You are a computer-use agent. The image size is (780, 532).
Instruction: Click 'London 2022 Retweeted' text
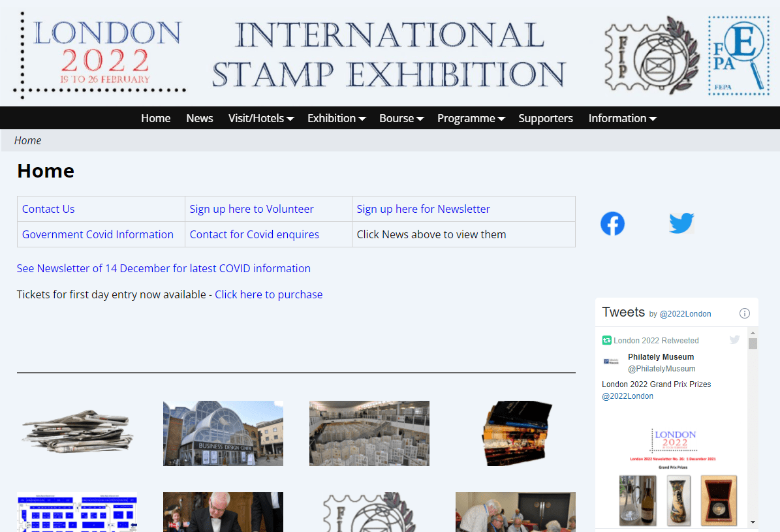656,340
